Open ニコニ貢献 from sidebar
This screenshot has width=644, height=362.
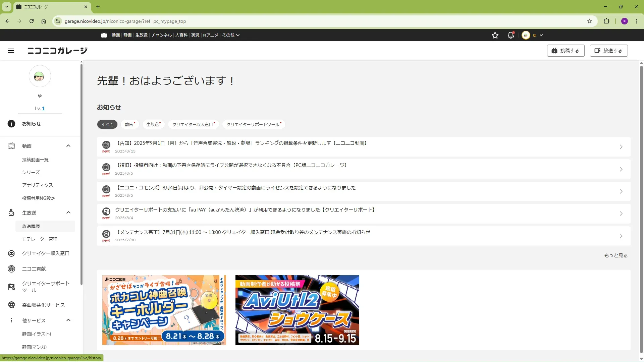click(34, 269)
